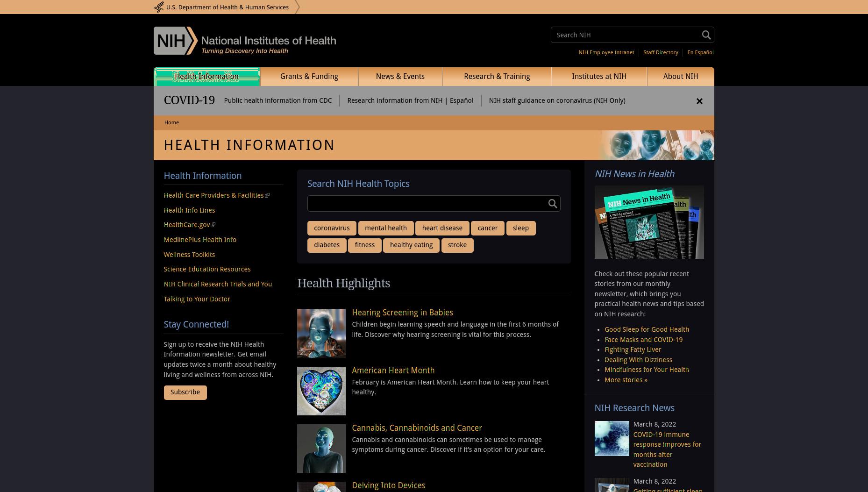Open the Español link in COVID banner

coord(462,101)
